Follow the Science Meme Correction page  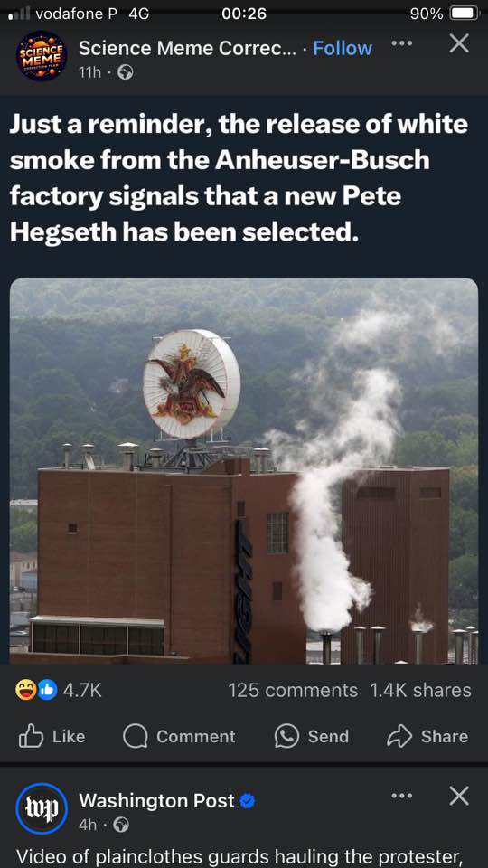(x=343, y=48)
